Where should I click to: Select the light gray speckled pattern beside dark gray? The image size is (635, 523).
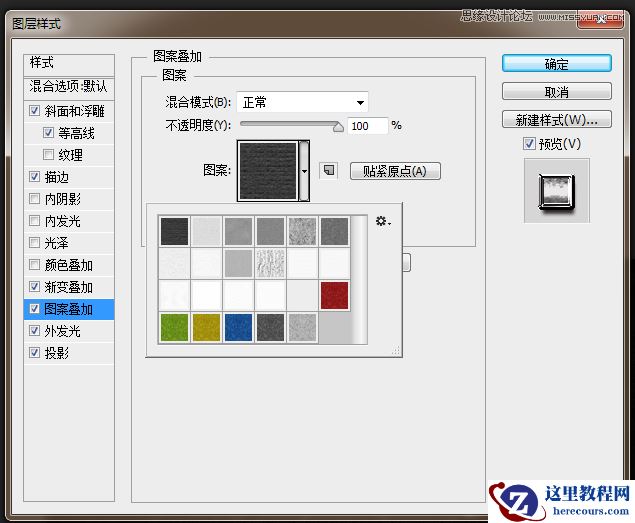(x=302, y=327)
